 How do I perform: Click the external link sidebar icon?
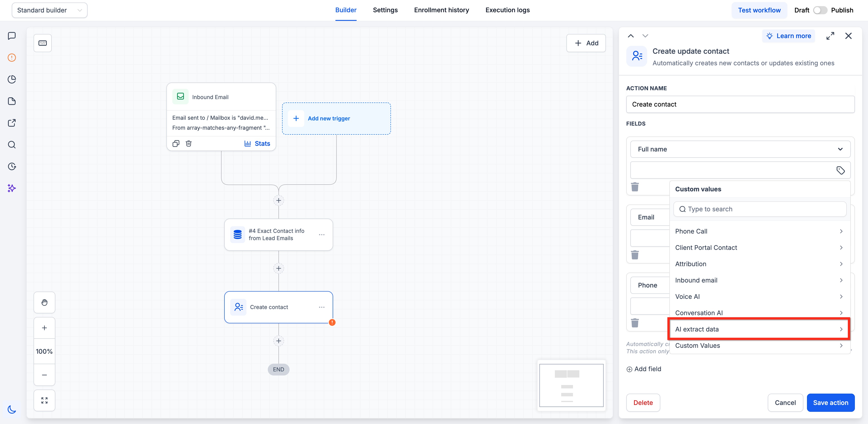(12, 123)
